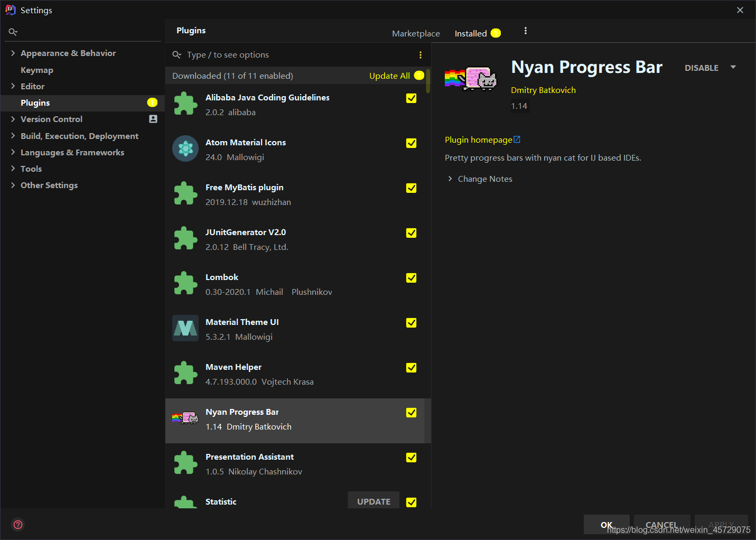The height and width of the screenshot is (540, 756).
Task: Click the Dmitry Batkovich vendor link
Action: pos(543,90)
